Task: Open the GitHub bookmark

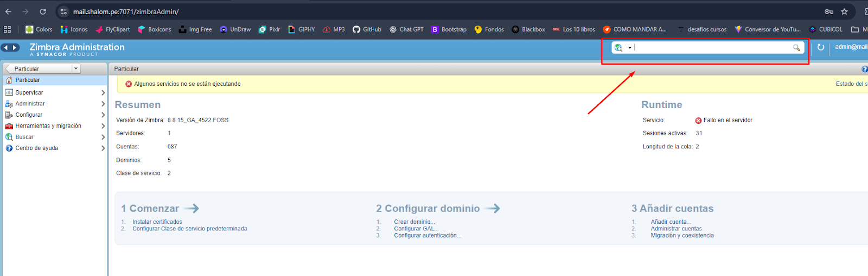Action: coord(367,29)
